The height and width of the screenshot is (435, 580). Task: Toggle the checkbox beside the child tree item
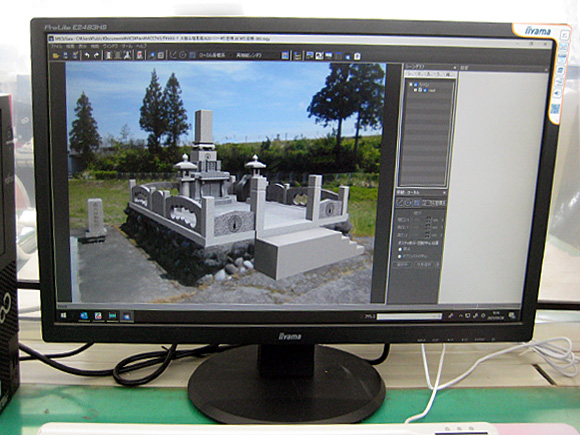[x=425, y=90]
